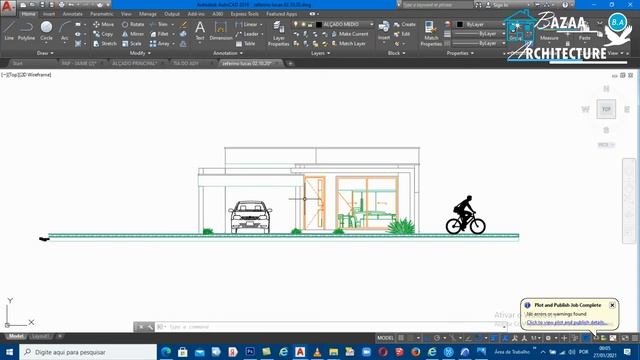
Task: Expand the Block panel
Action: point(396,53)
